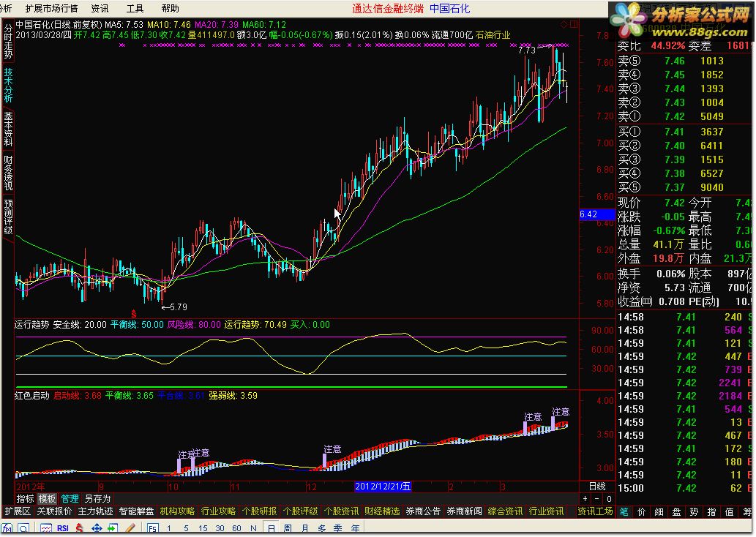Switch to 15-minute period
Viewport: 756px width, 537px height.
pyautogui.click(x=203, y=528)
